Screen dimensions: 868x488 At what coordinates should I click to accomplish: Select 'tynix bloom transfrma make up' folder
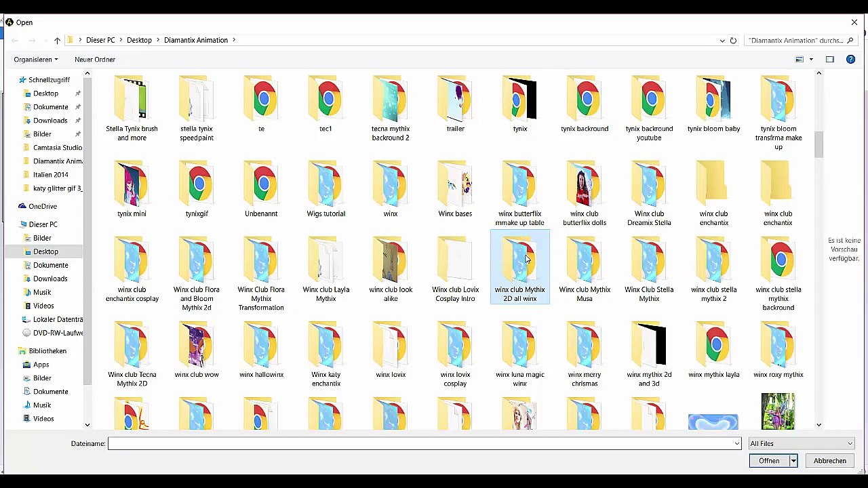[778, 113]
